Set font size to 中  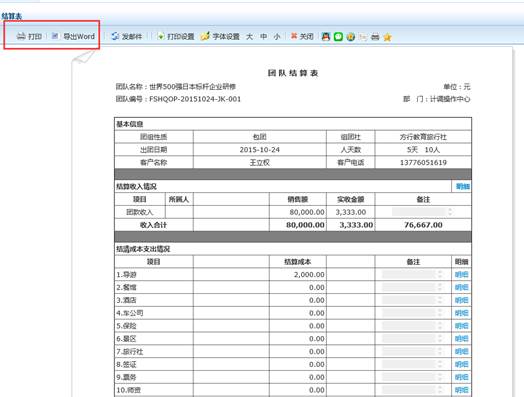(263, 36)
